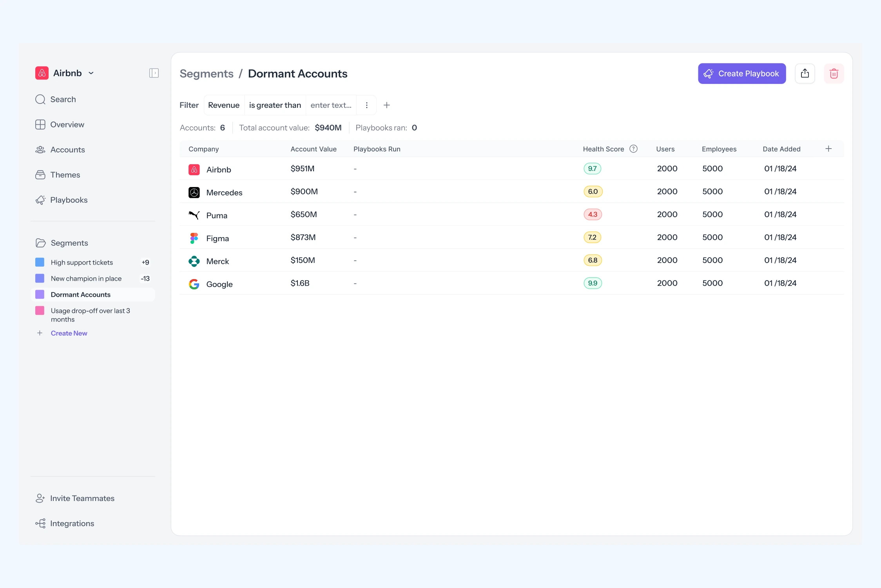Add a column with table plus icon
The height and width of the screenshot is (588, 881).
tap(828, 149)
